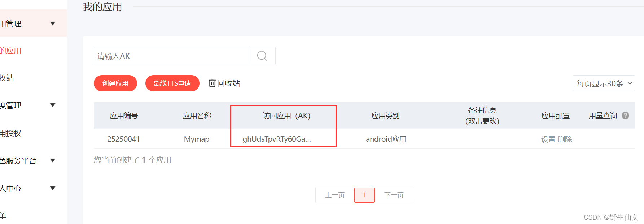Open the 的应用 sidebar item
644x224 pixels.
point(11,51)
